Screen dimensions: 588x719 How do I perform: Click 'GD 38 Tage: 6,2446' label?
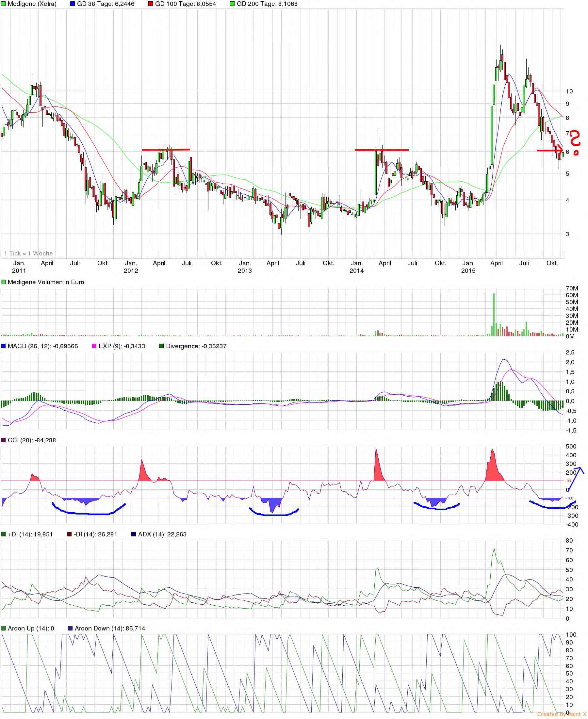pyautogui.click(x=106, y=4)
